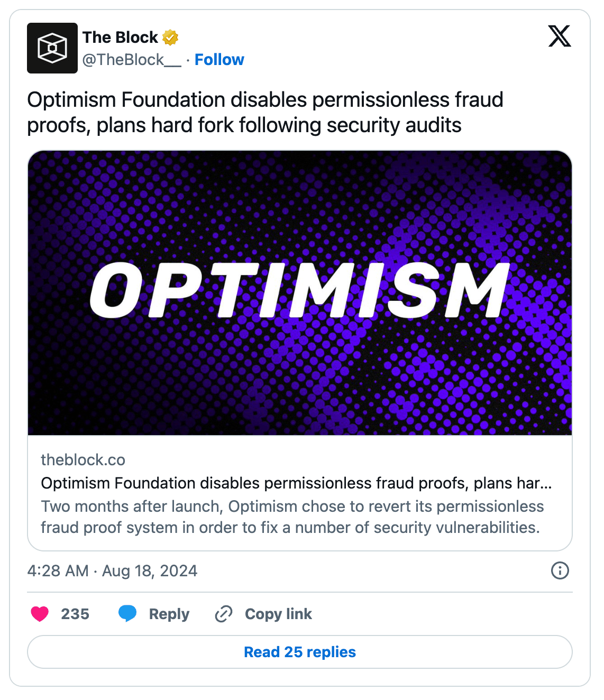Click the chain copy link icon
Screen dimensions: 604x700
(224, 614)
